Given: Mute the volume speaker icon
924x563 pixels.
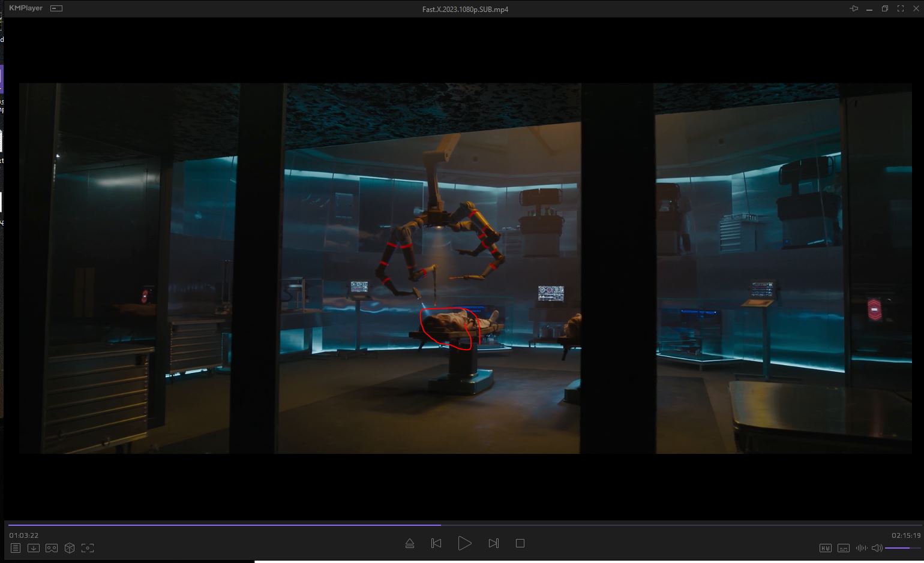Looking at the screenshot, I should coord(877,548).
